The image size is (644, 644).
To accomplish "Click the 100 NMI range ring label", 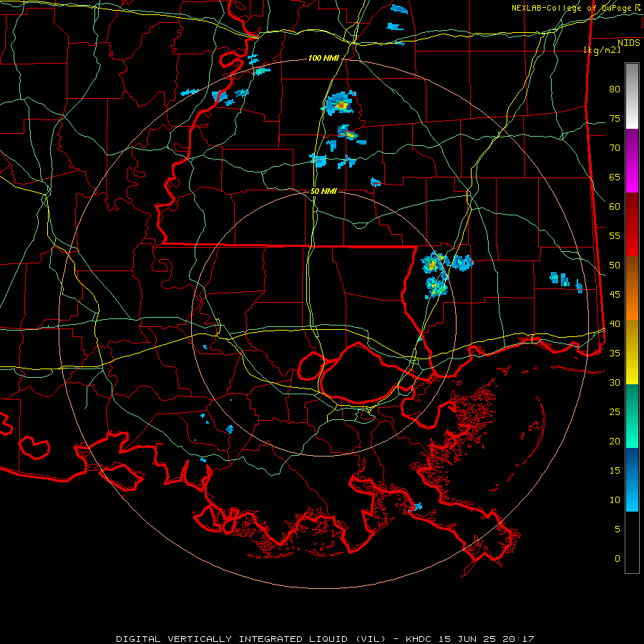I will [x=323, y=59].
